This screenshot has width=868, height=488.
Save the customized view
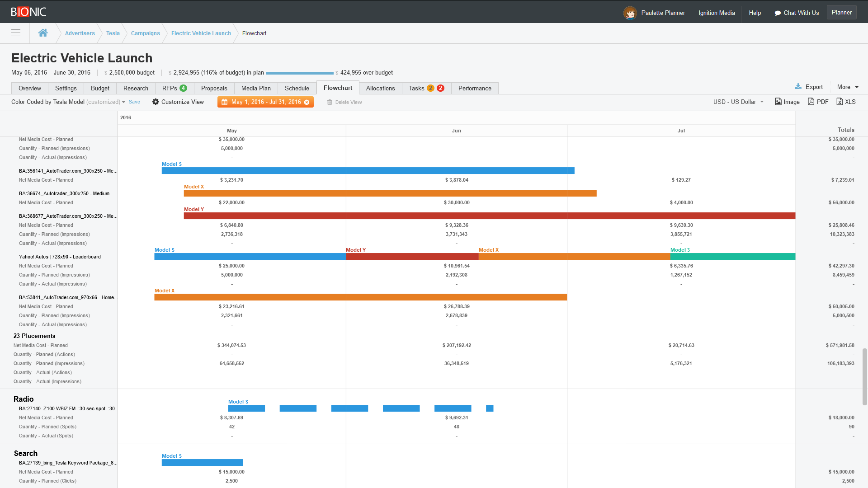point(134,102)
